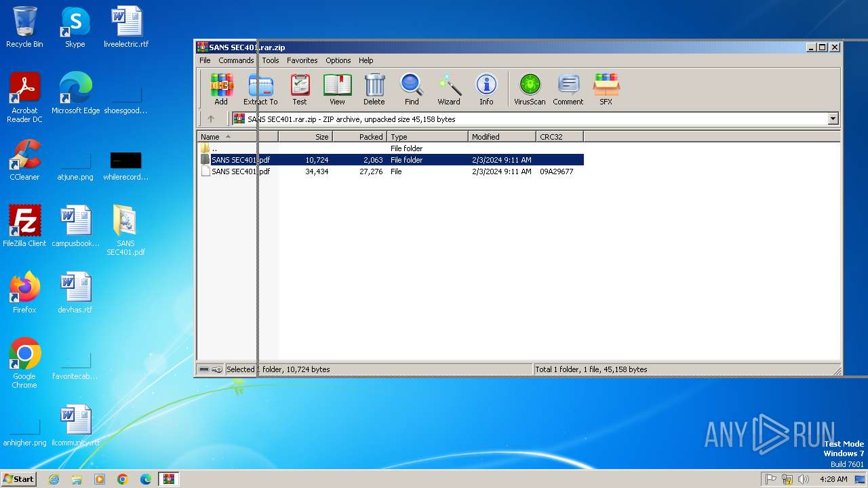Sort by Packed column header

coord(359,137)
